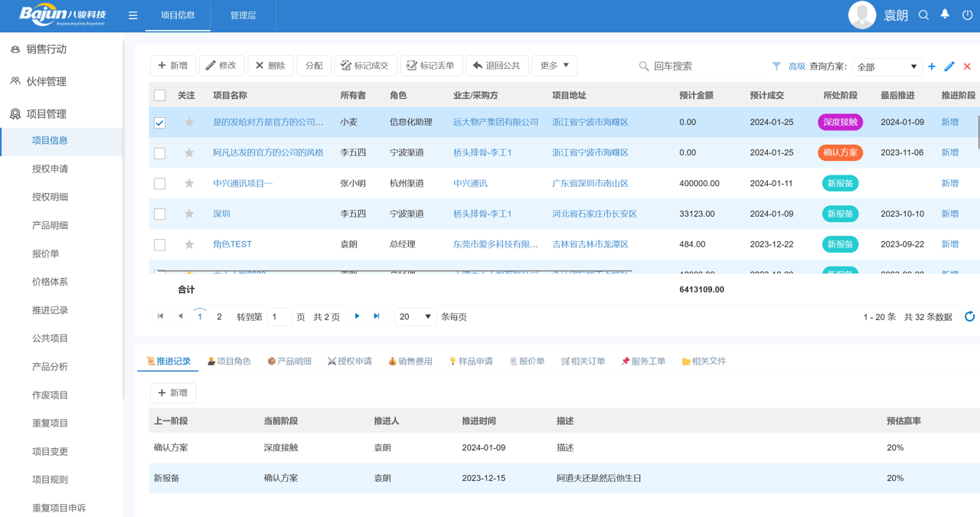Edit the query plan via the pencil icon

point(949,67)
